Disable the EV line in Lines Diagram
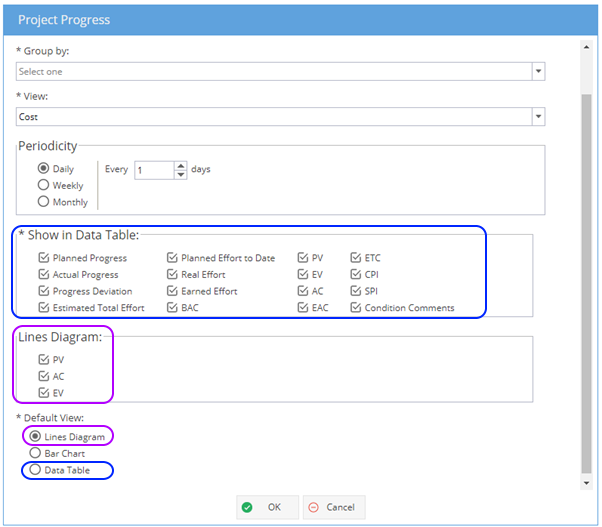This screenshot has height=527, width=602. coord(44,393)
